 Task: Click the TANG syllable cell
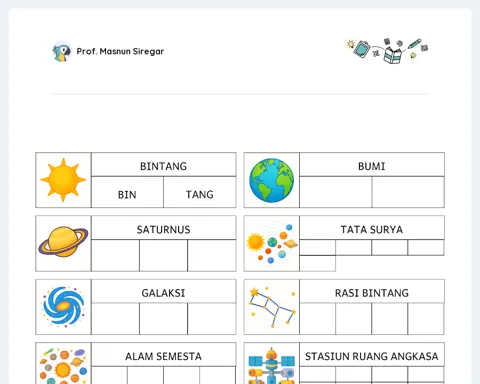click(200, 192)
